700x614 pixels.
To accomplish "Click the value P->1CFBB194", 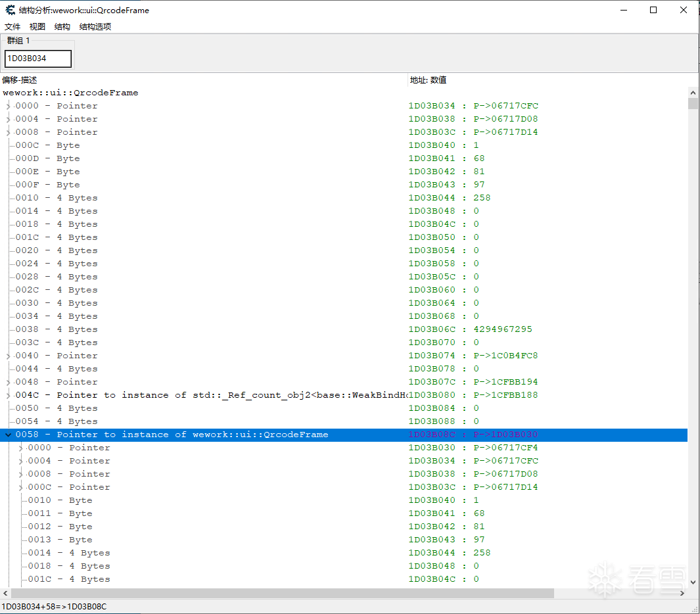I will click(x=506, y=382).
